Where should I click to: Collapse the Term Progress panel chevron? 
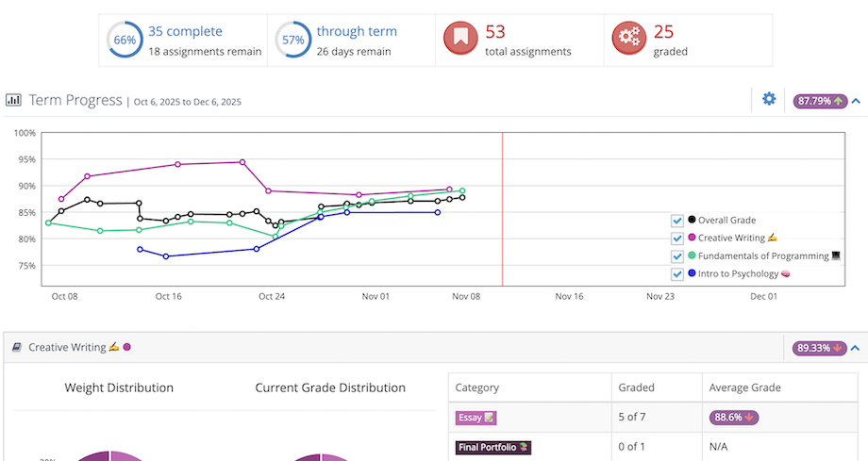(856, 100)
